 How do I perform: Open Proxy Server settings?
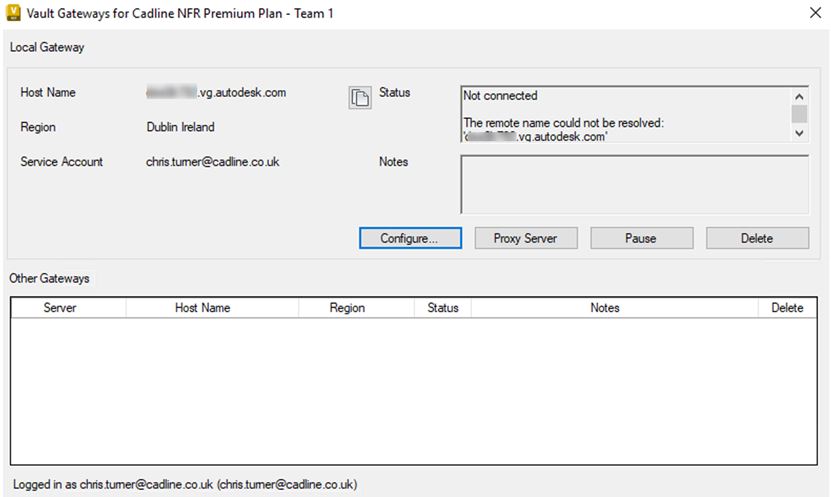(526, 238)
